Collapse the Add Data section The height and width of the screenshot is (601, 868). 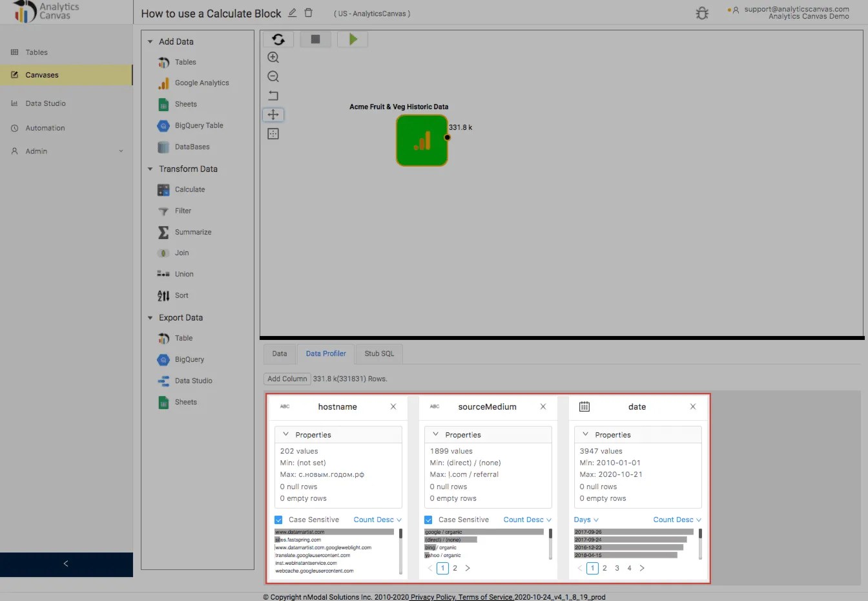pyautogui.click(x=150, y=41)
